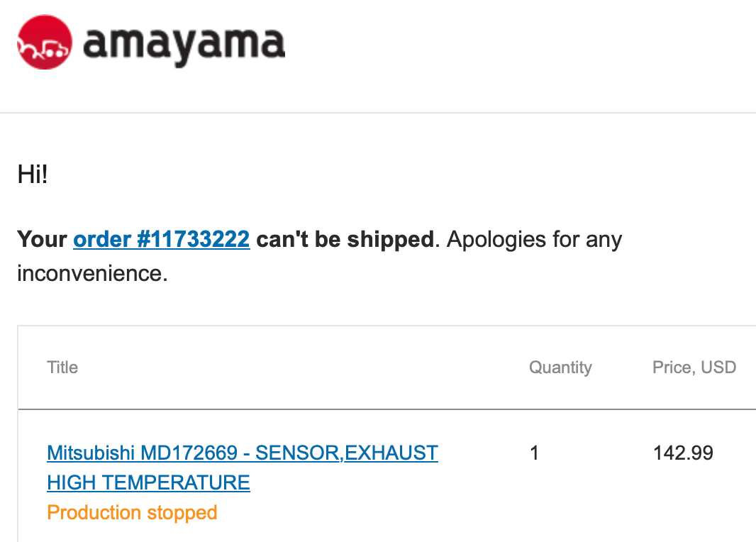
Task: Click the orange Production stopped status
Action: click(x=132, y=512)
